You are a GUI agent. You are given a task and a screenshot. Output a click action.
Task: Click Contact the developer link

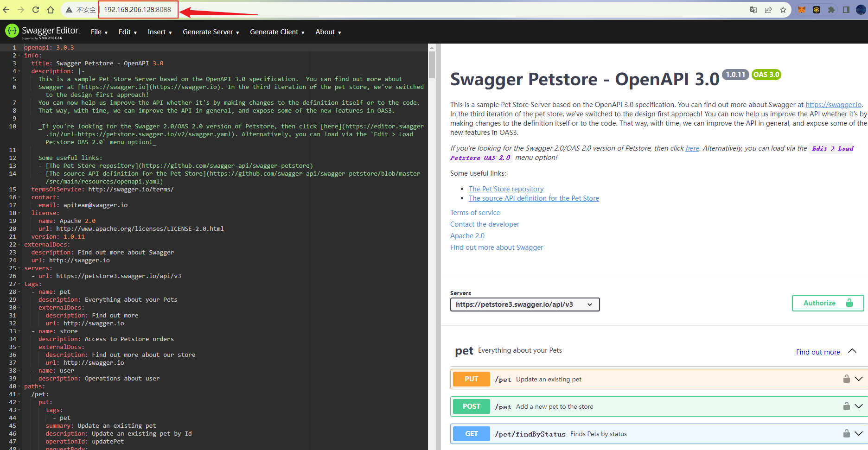coord(485,224)
